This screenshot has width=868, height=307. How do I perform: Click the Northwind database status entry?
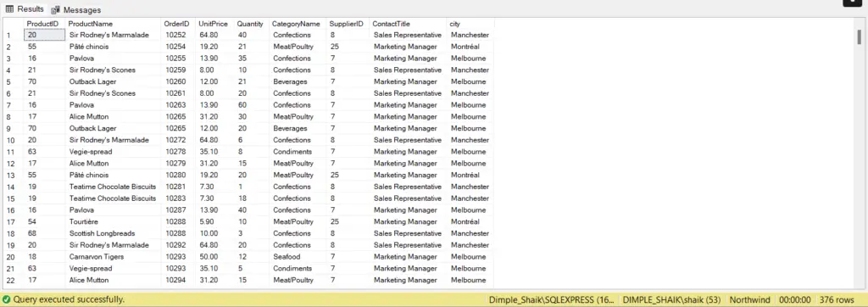tap(749, 300)
